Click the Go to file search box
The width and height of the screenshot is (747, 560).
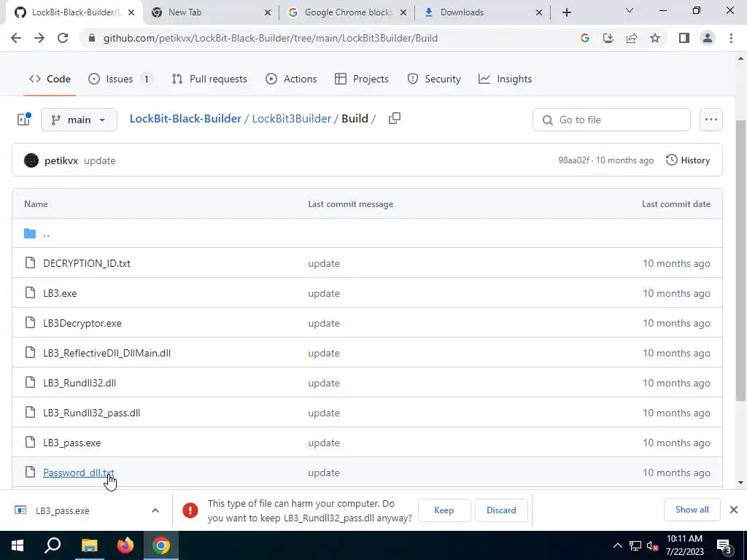(x=611, y=120)
